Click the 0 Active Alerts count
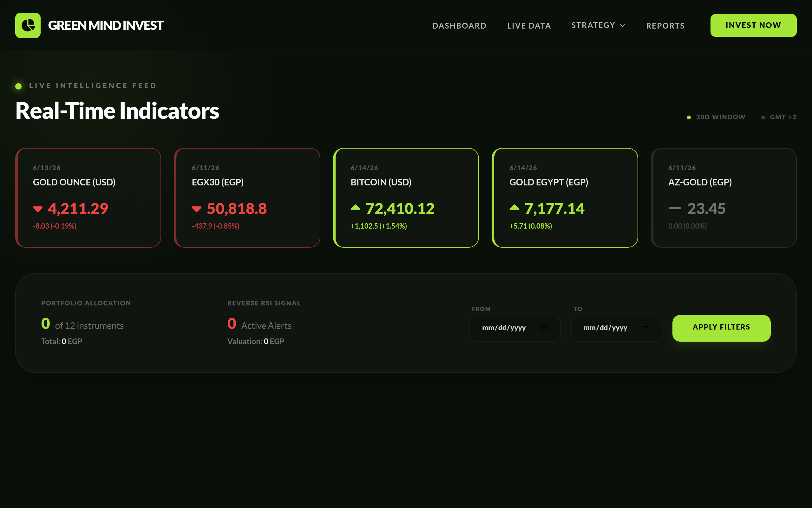The image size is (812, 508). tap(259, 324)
